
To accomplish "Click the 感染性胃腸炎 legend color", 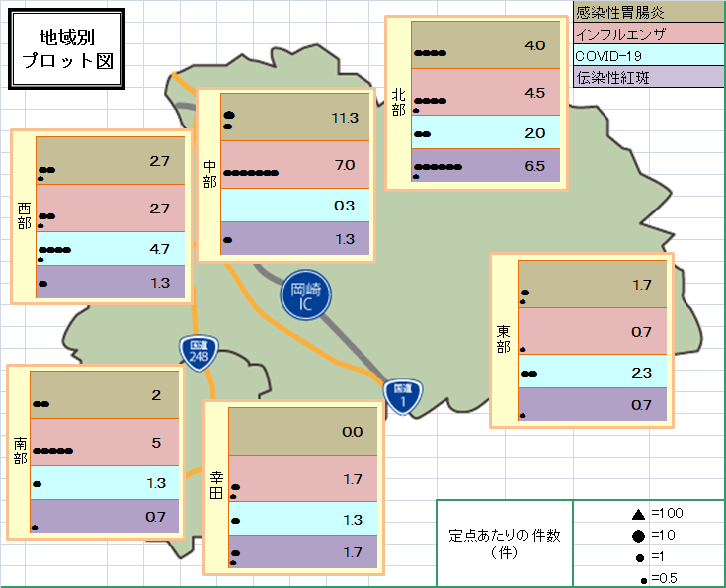I will tap(648, 13).
